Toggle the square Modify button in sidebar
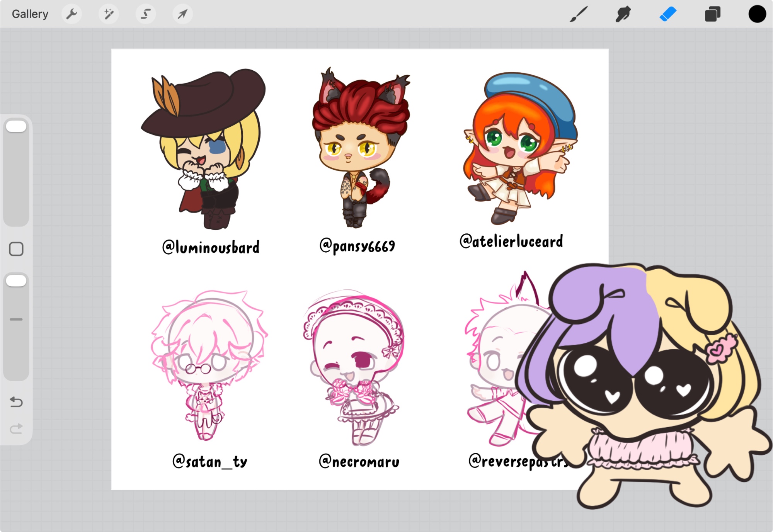 click(16, 249)
